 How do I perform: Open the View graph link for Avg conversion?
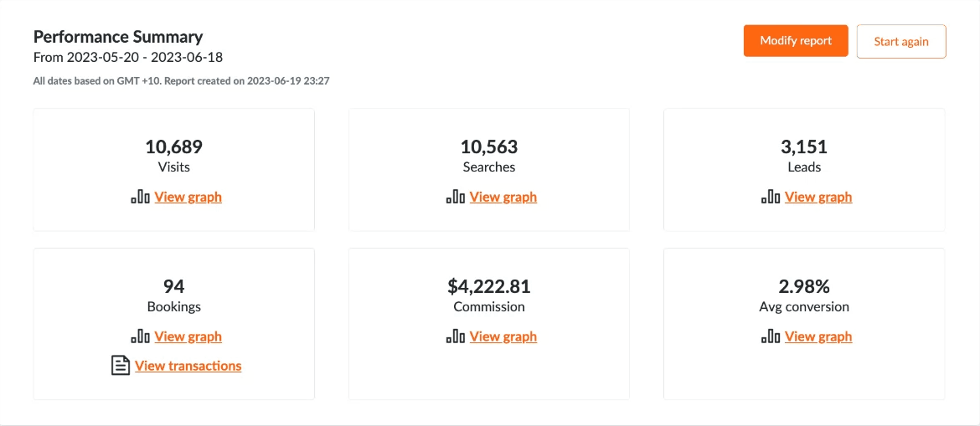pyautogui.click(x=818, y=336)
